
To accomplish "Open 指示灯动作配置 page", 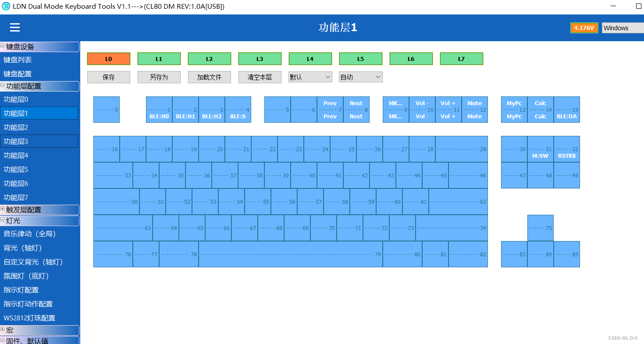I will click(39, 304).
